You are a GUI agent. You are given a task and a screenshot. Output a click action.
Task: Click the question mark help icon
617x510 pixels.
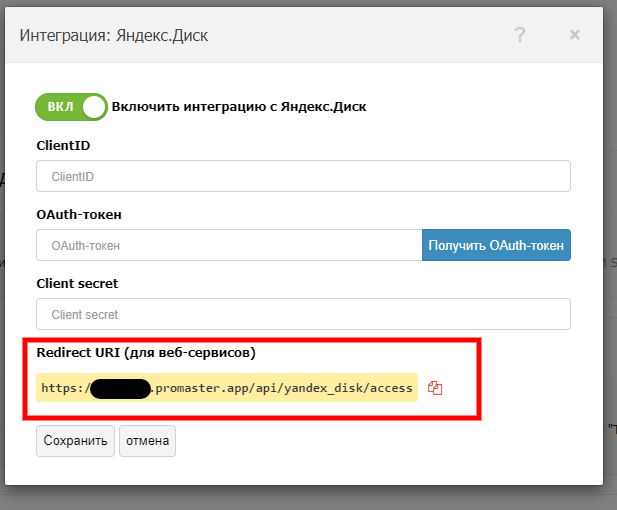point(520,35)
